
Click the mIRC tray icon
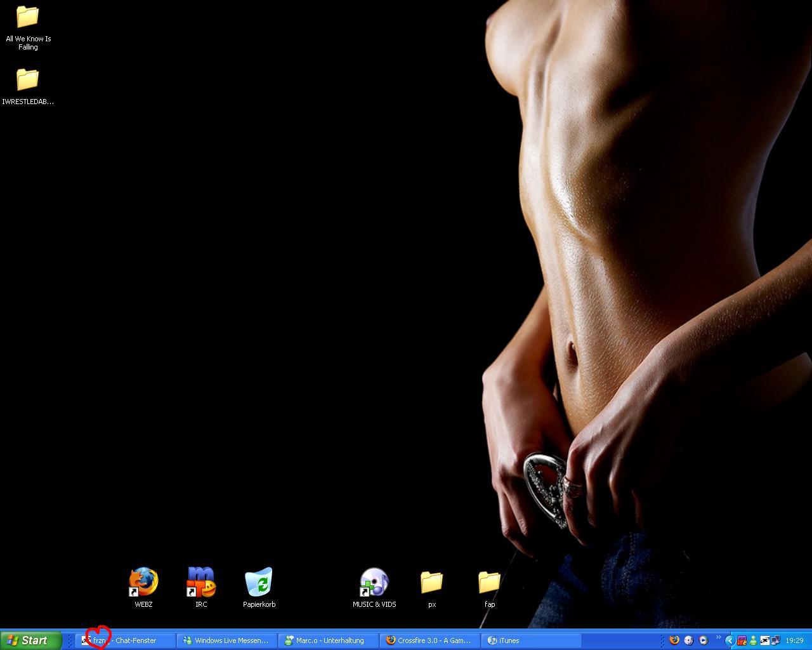point(741,640)
